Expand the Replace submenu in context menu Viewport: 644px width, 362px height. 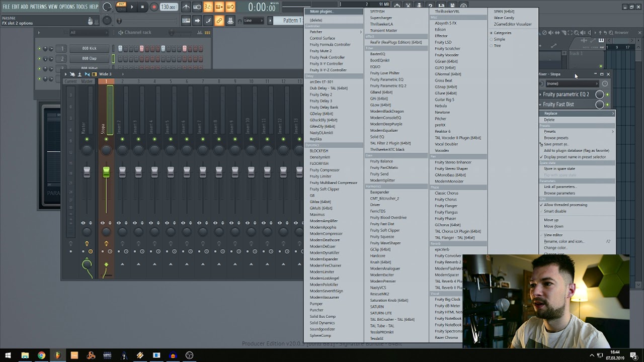coord(577,114)
